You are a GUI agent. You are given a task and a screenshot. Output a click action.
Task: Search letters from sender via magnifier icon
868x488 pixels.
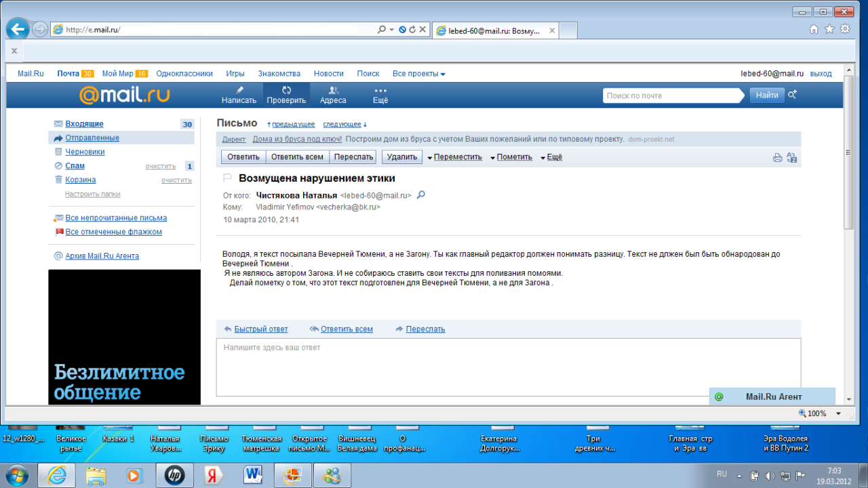(420, 195)
